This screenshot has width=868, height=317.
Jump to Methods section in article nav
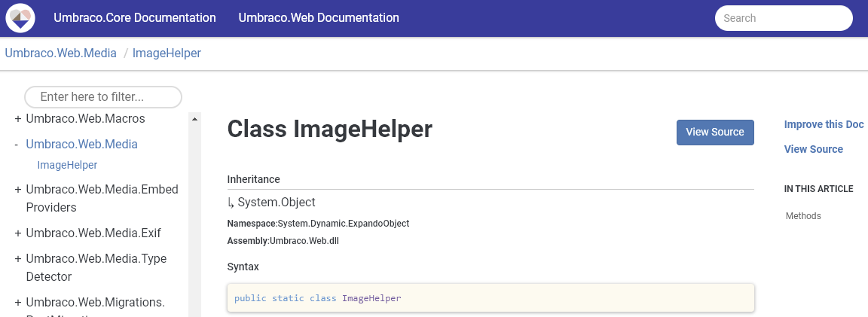(803, 216)
